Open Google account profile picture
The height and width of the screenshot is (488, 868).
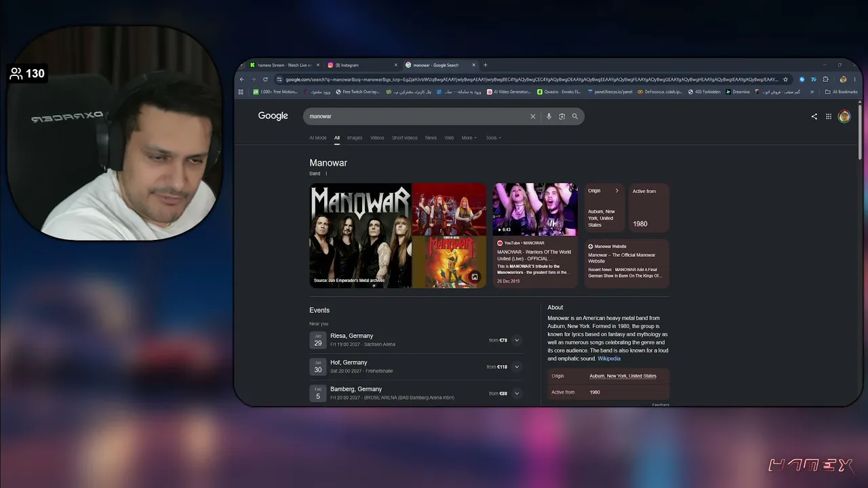(x=844, y=117)
